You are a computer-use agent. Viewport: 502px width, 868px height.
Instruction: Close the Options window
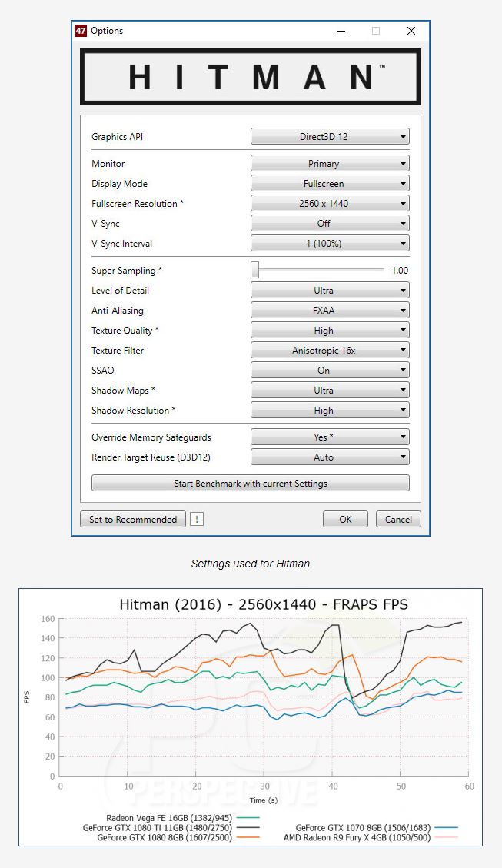(411, 31)
